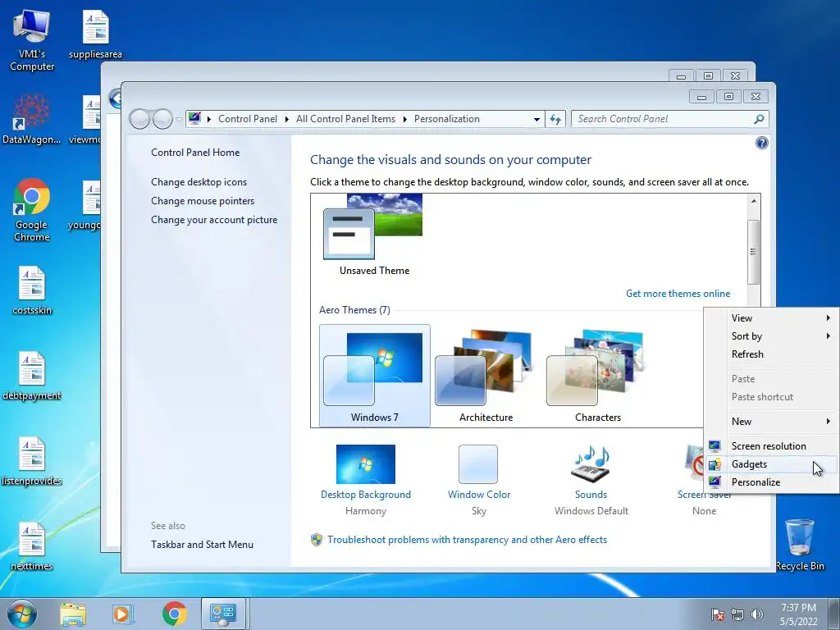The width and height of the screenshot is (840, 630).
Task: Click Change mouse pointers link
Action: pos(203,200)
